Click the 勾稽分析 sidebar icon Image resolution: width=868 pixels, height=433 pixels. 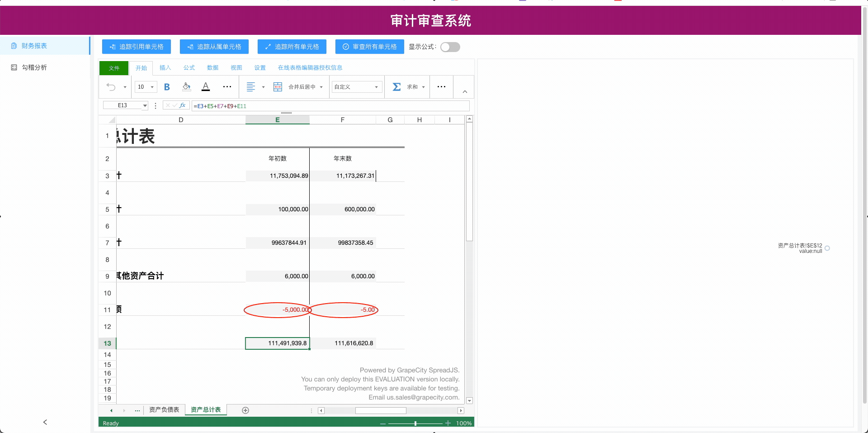click(x=14, y=67)
